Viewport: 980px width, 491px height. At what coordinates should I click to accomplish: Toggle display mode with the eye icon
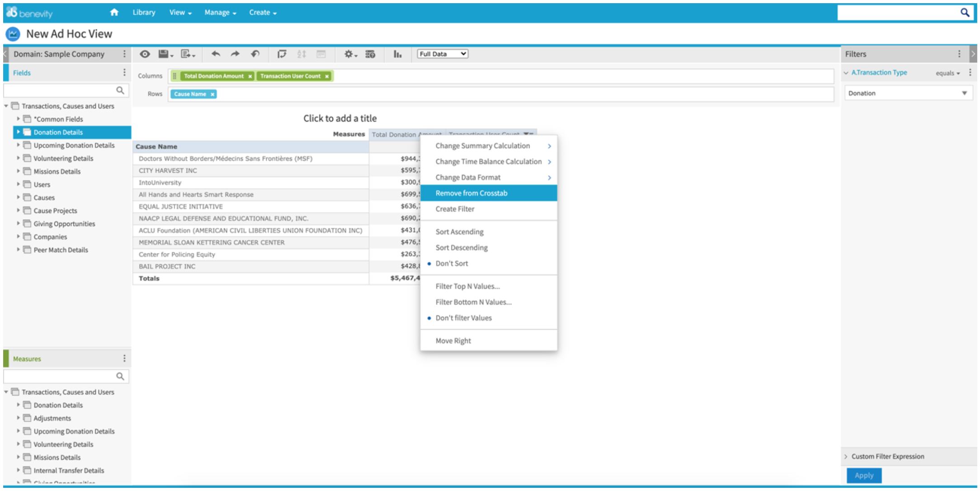pyautogui.click(x=145, y=54)
